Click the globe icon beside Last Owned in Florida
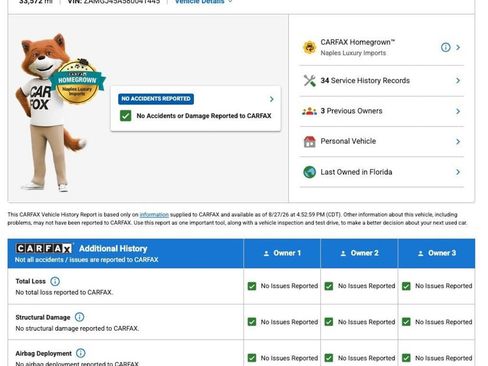 click(309, 172)
